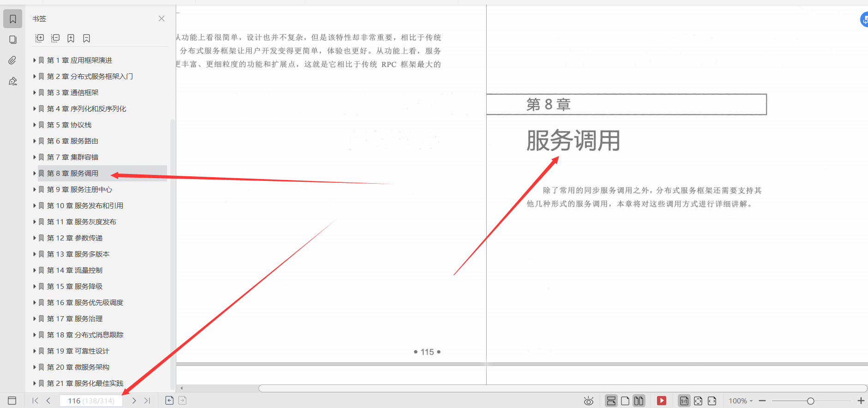The image size is (868, 408).
Task: Start the slideshow with the red play button
Action: click(662, 401)
